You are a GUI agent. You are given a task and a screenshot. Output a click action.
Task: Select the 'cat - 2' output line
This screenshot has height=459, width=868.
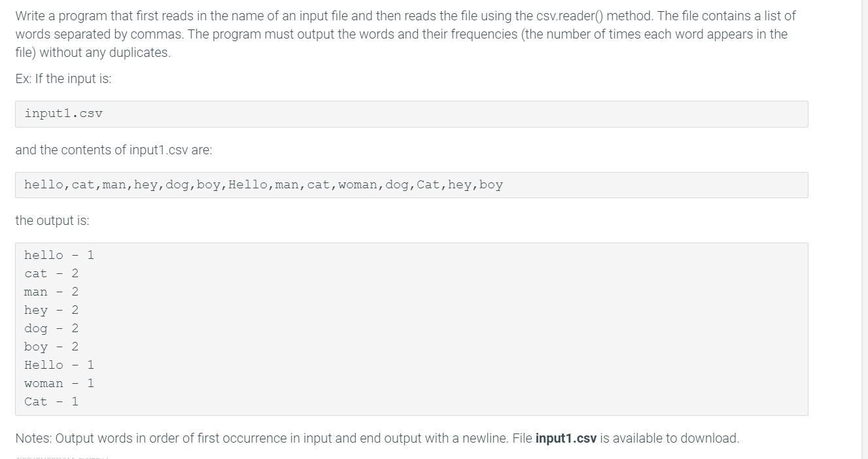51,273
